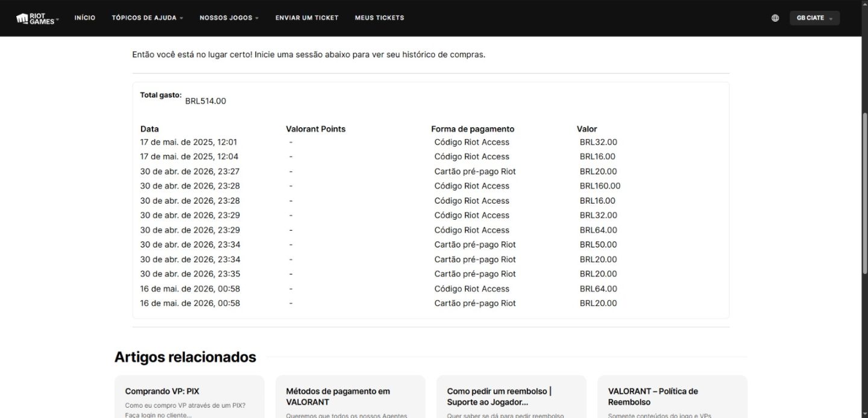Viewport: 868px width, 418px height.
Task: Click the Artigos relacionados heading
Action: [x=185, y=357]
